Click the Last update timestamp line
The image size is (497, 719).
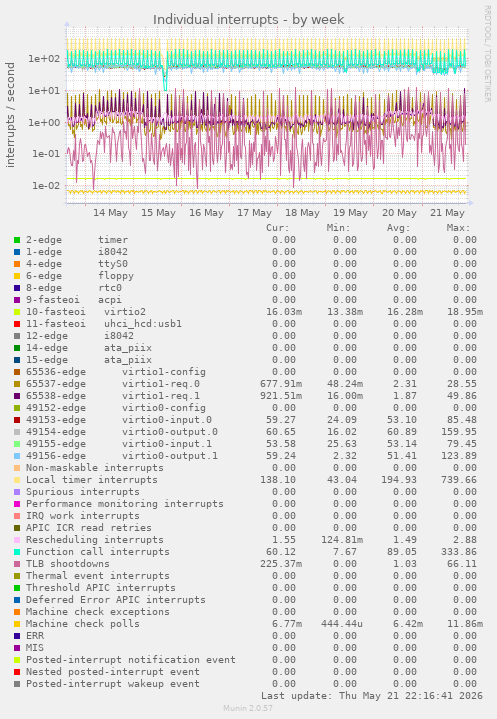(372, 696)
